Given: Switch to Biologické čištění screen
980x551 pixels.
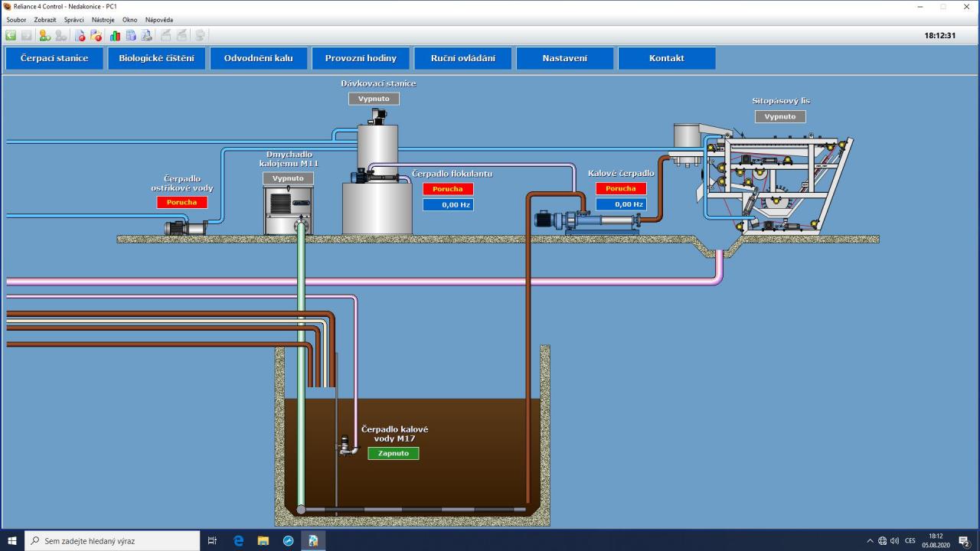Looking at the screenshot, I should pos(156,58).
